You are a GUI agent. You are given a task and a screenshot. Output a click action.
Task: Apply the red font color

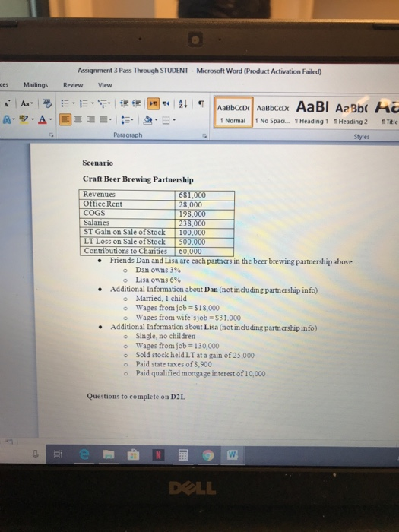(x=43, y=119)
